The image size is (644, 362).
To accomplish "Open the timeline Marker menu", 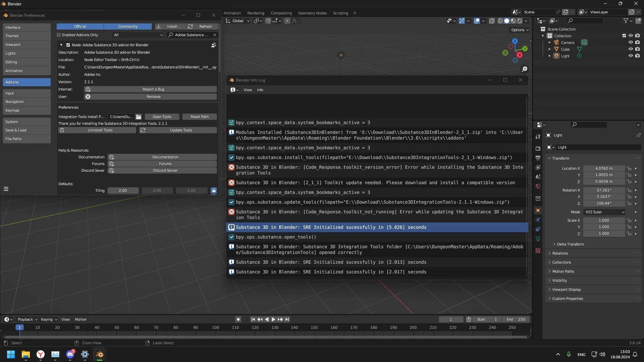I will coord(81,319).
